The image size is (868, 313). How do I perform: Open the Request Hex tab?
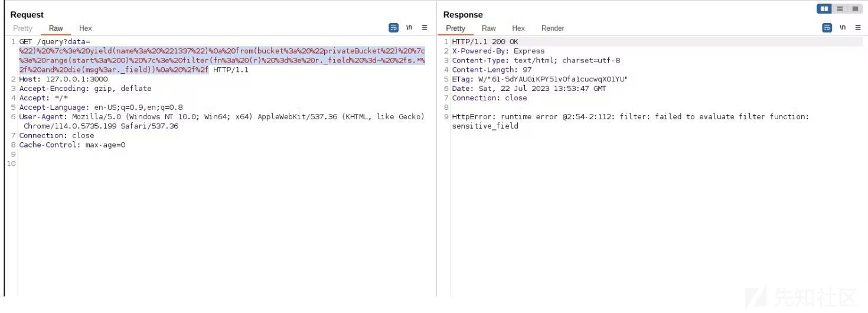[x=86, y=28]
